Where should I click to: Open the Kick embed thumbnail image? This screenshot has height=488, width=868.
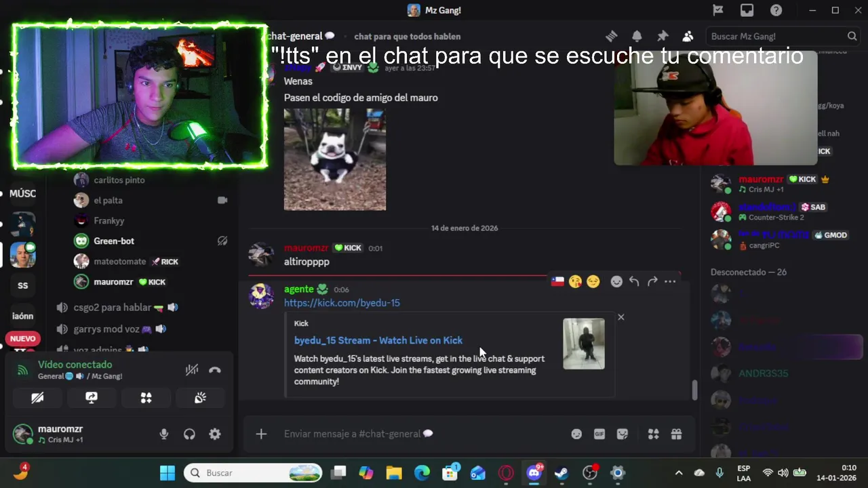pos(584,344)
